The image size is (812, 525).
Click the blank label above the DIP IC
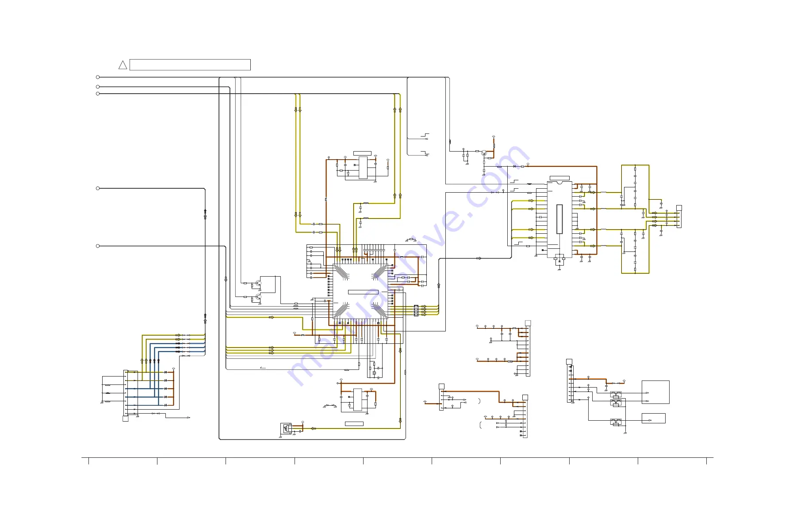pyautogui.click(x=559, y=178)
